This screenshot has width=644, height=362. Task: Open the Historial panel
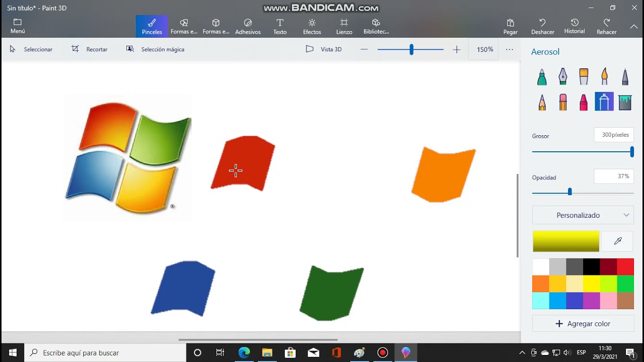(575, 27)
